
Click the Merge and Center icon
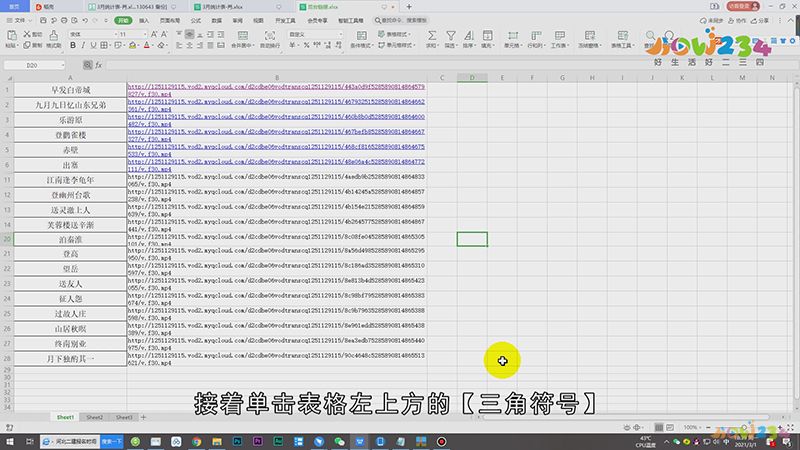pyautogui.click(x=243, y=36)
